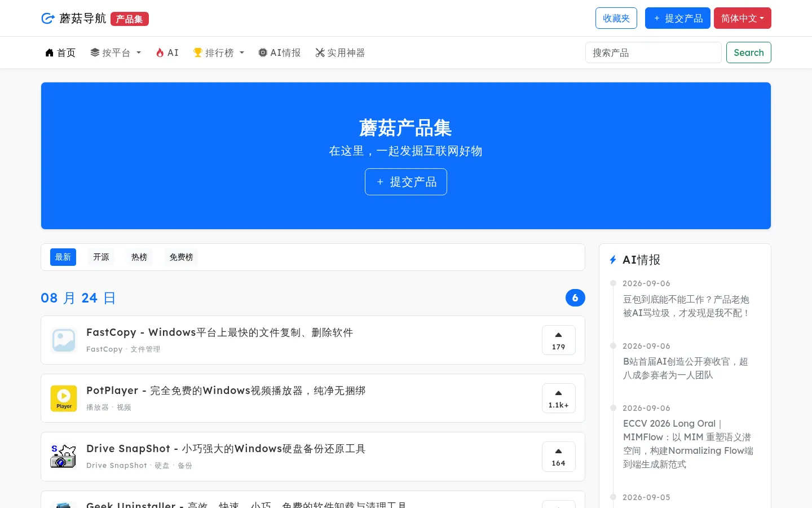Click the Drive SnapShot camera icon

pyautogui.click(x=64, y=457)
